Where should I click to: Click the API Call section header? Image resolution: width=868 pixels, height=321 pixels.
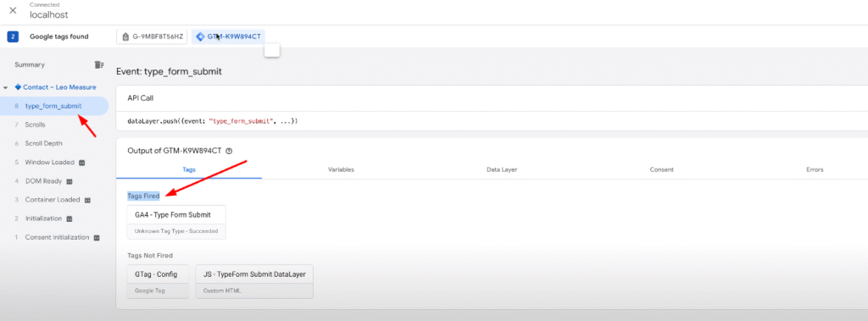point(141,98)
